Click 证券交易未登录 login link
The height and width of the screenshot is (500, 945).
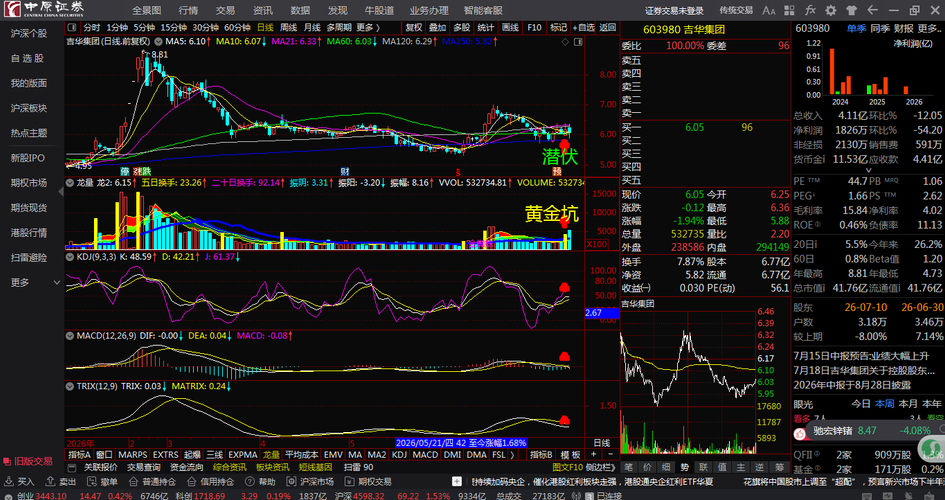674,10
